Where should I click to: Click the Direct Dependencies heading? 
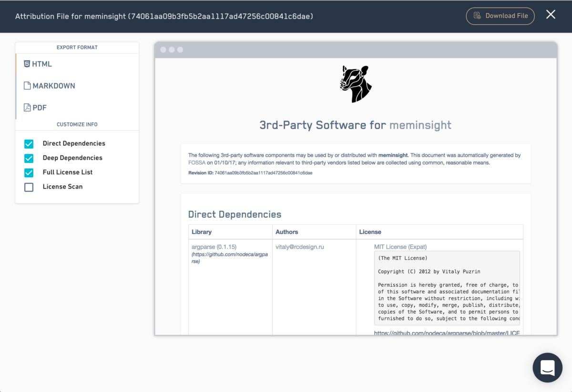(x=235, y=214)
